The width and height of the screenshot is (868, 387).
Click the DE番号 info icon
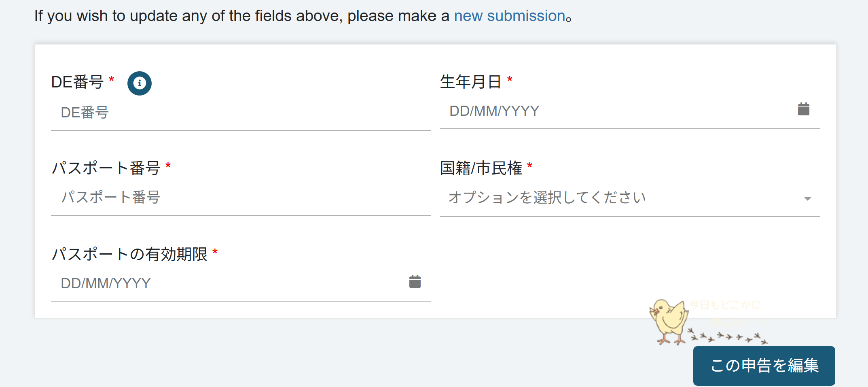click(x=140, y=83)
